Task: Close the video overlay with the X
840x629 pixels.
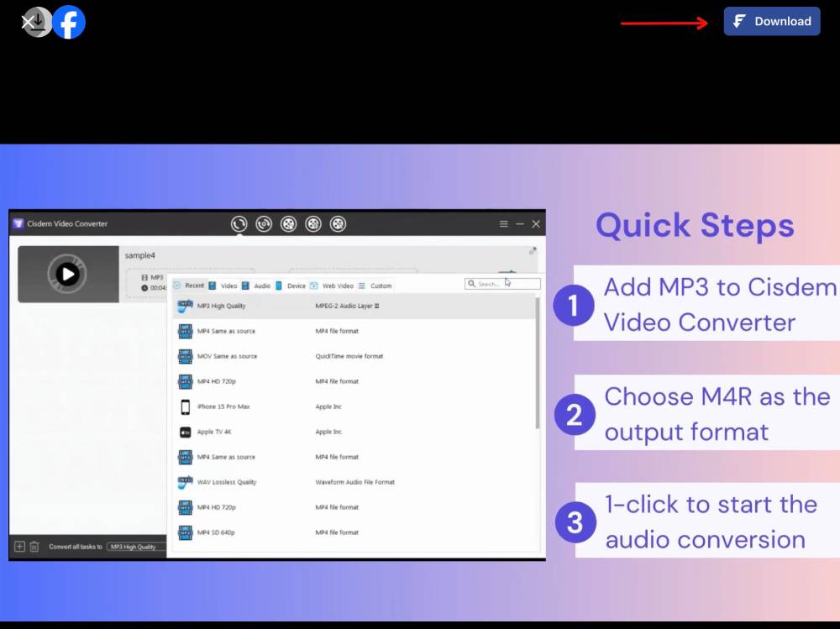Action: 28,22
